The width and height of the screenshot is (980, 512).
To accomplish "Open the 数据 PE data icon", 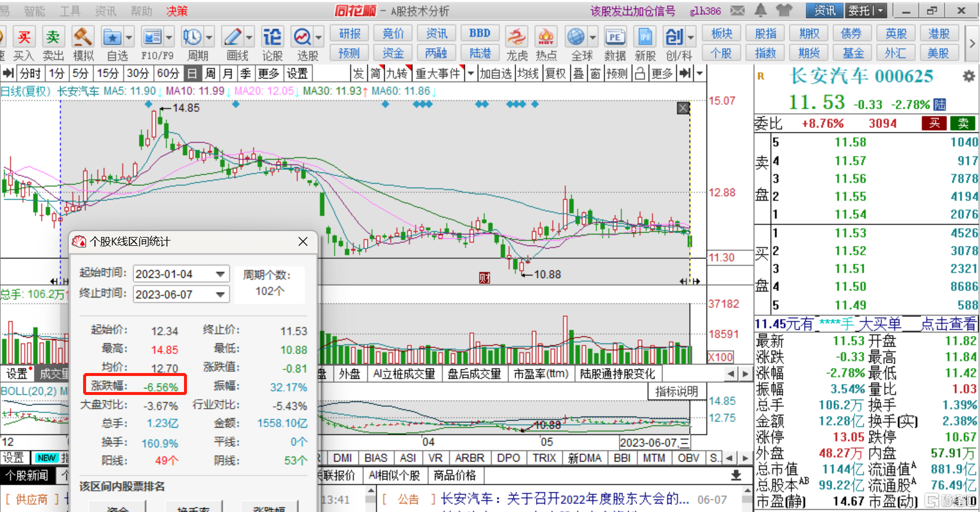I will coord(615,37).
